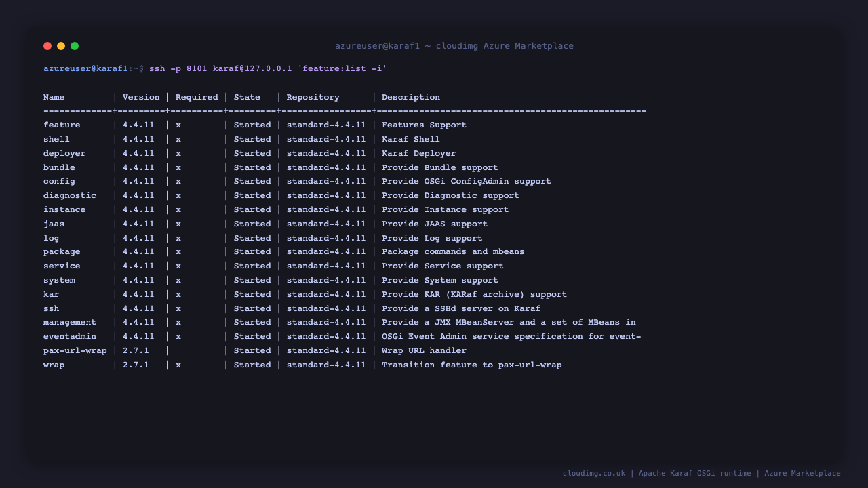Click version '4.4.11' in the shell row
The height and width of the screenshot is (488, 868).
point(138,139)
